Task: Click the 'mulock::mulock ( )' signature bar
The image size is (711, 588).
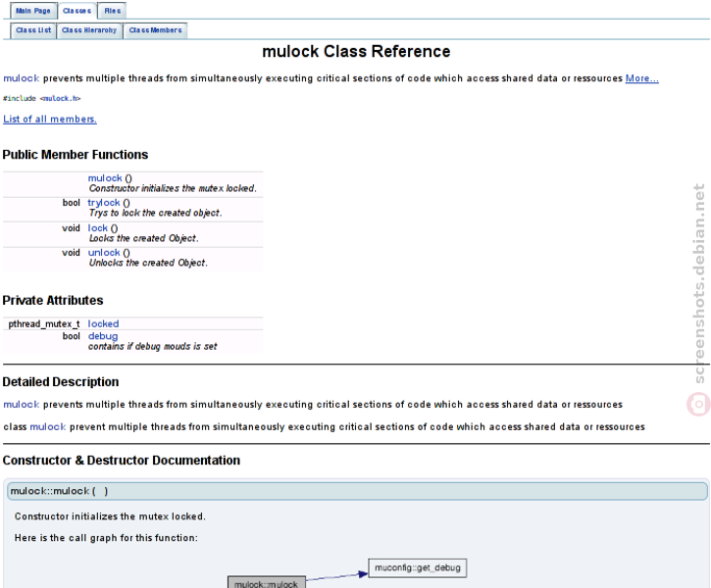Action: 357,492
